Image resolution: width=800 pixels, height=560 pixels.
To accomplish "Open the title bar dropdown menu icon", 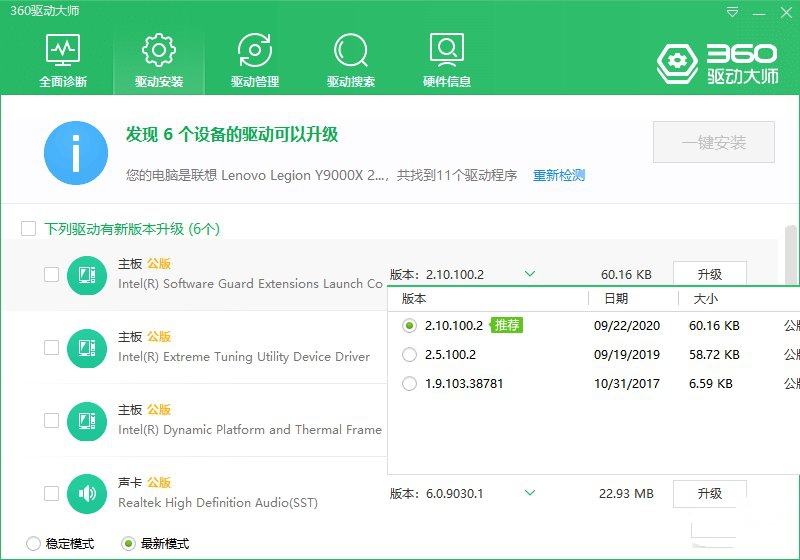I will tap(734, 13).
